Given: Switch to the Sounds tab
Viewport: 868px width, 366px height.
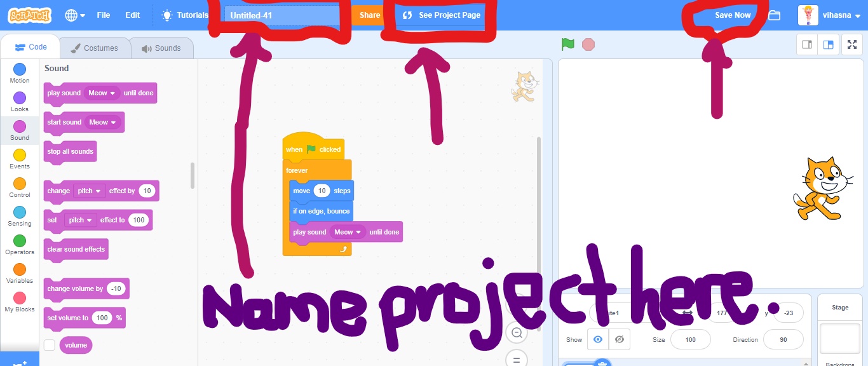Looking at the screenshot, I should pos(162,47).
